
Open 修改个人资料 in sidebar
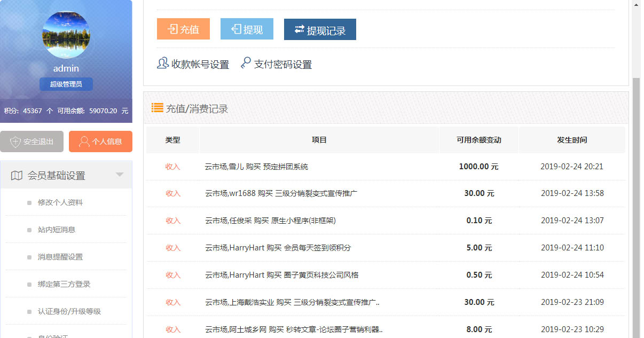click(x=60, y=203)
